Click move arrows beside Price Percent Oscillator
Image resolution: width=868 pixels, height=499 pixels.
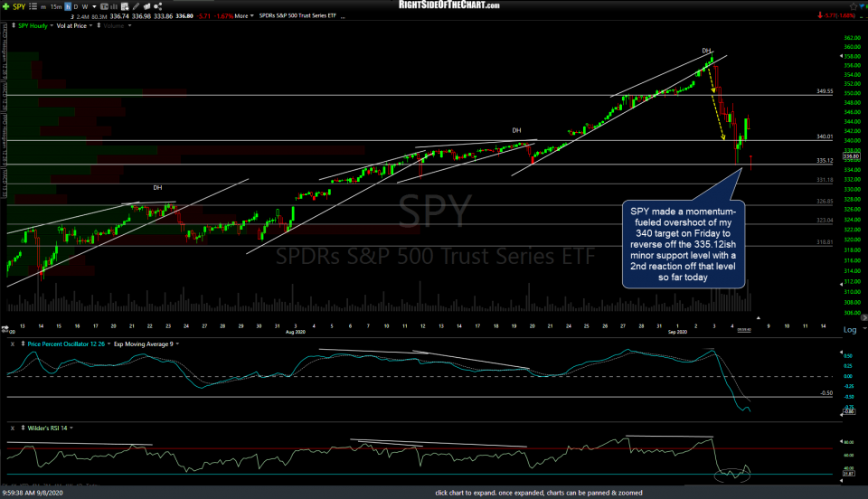point(23,344)
